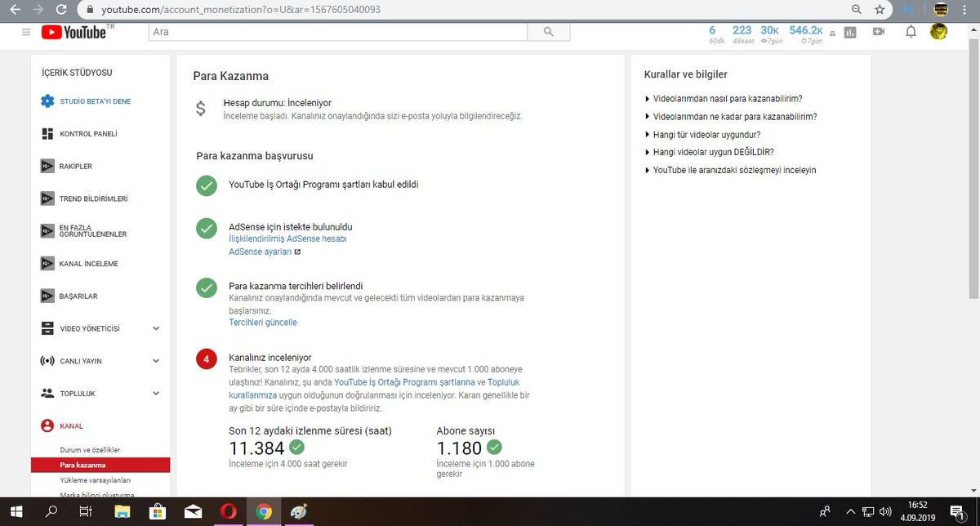Reload the page in Chrome
980x526 pixels.
[x=62, y=10]
